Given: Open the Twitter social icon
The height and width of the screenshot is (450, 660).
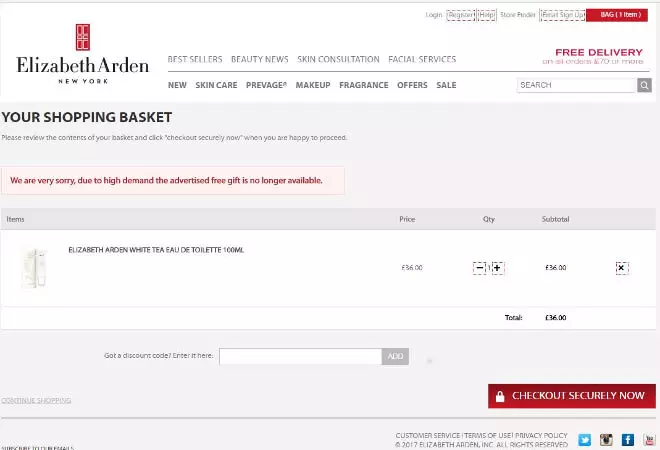Looking at the screenshot, I should (585, 439).
